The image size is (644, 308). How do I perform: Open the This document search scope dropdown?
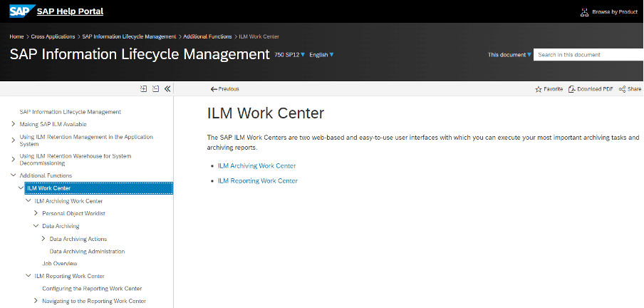[509, 55]
